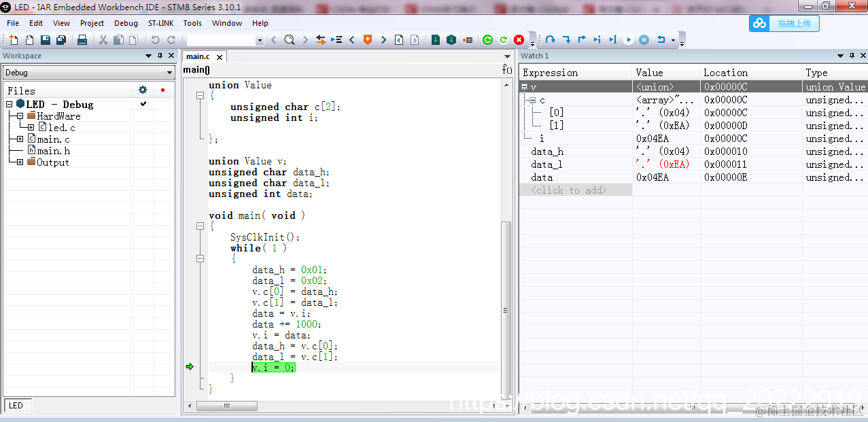868x422 pixels.
Task: Click the Break (pause) debug icon
Action: [x=644, y=39]
